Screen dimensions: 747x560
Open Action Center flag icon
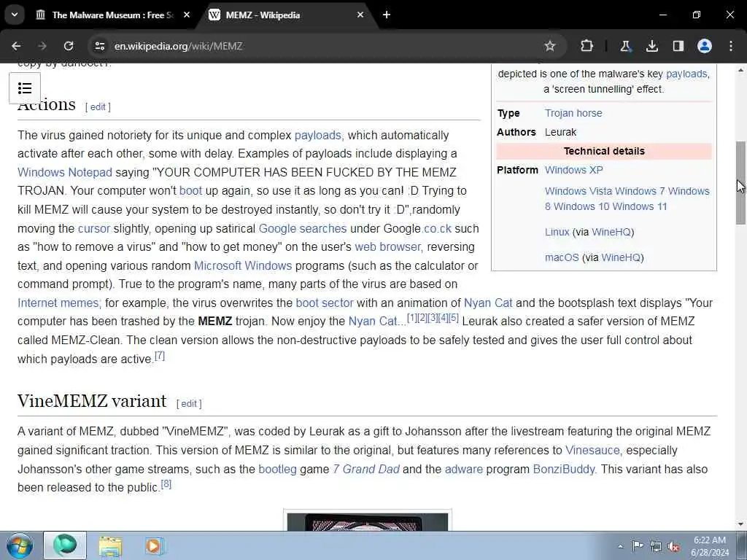point(637,545)
